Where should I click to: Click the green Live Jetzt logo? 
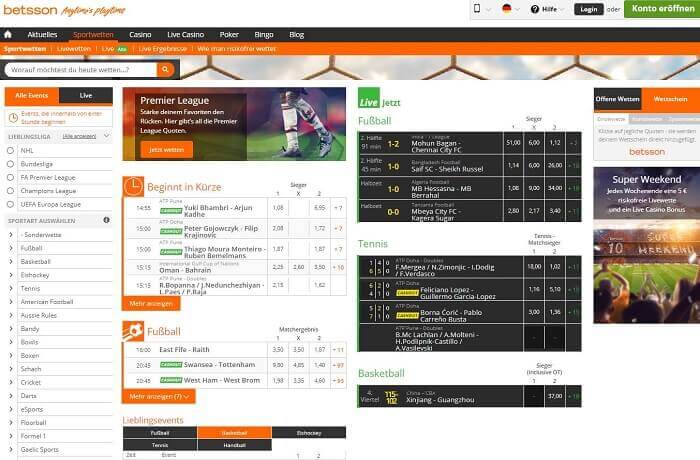point(369,98)
